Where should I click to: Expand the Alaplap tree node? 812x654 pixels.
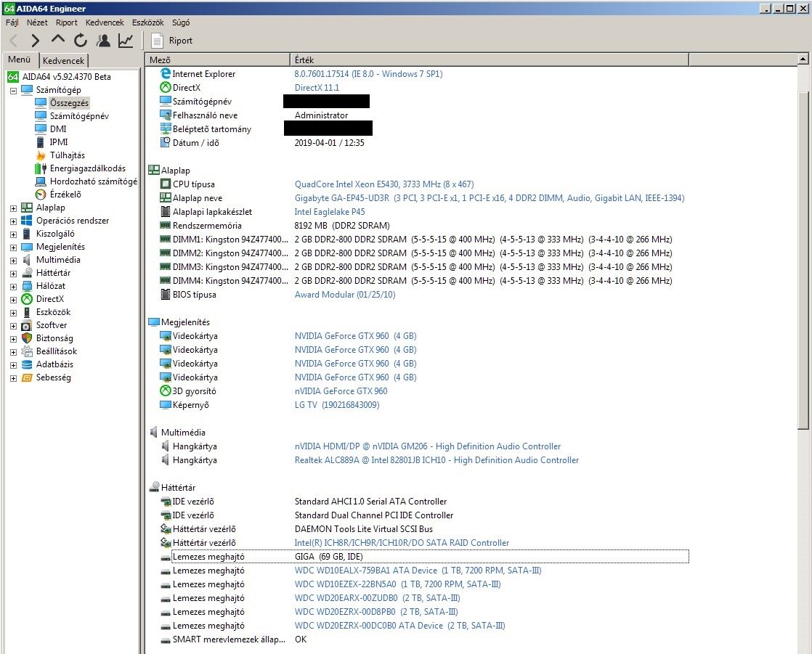coord(14,208)
